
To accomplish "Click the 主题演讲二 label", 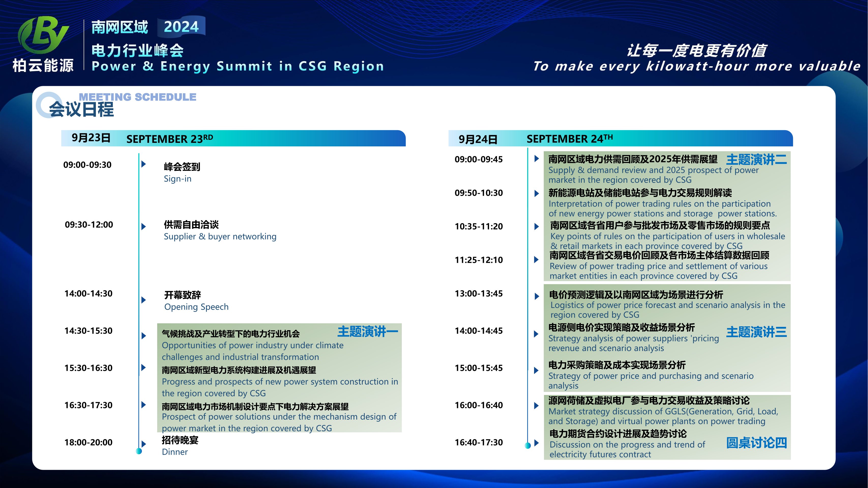I will (756, 160).
